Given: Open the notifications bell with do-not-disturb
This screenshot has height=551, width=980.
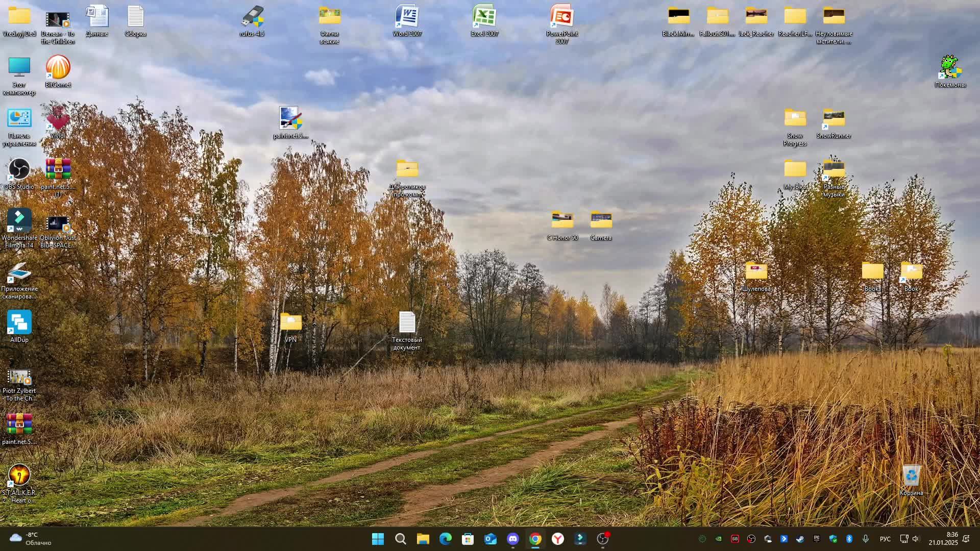Looking at the screenshot, I should click(x=966, y=539).
